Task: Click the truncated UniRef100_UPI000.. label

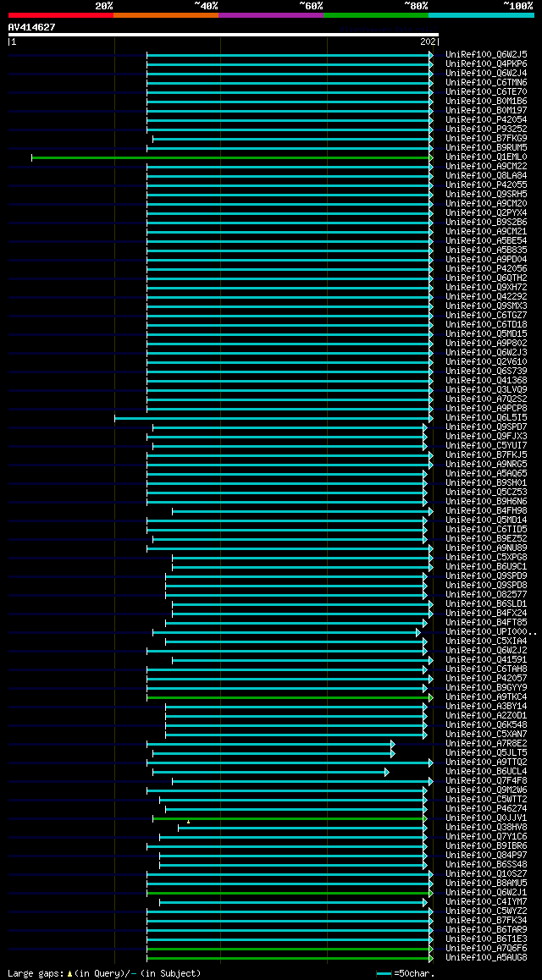Action: tap(491, 632)
